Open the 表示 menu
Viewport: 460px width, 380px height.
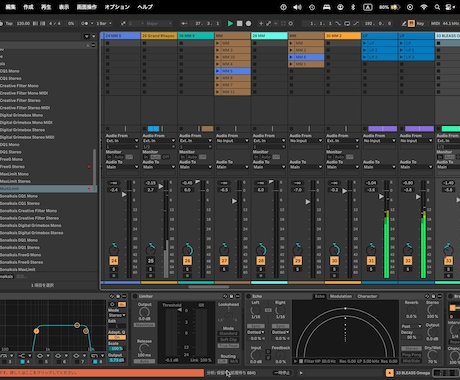point(64,7)
